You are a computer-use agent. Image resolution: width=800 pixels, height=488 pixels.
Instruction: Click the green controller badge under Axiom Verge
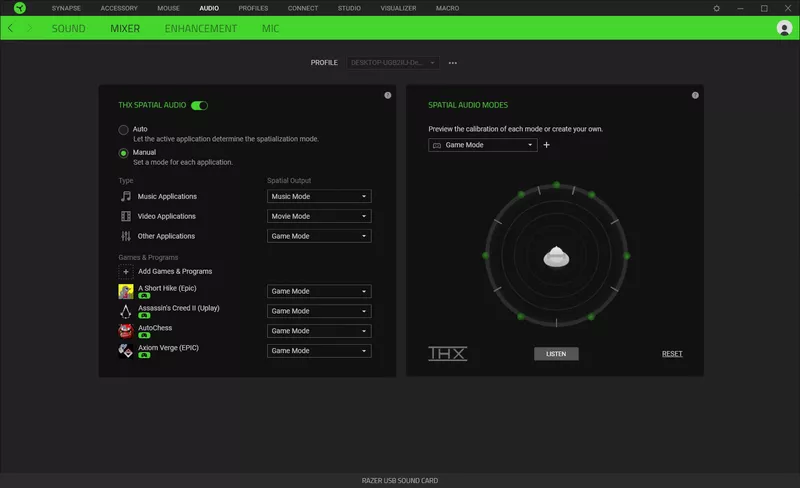144,355
